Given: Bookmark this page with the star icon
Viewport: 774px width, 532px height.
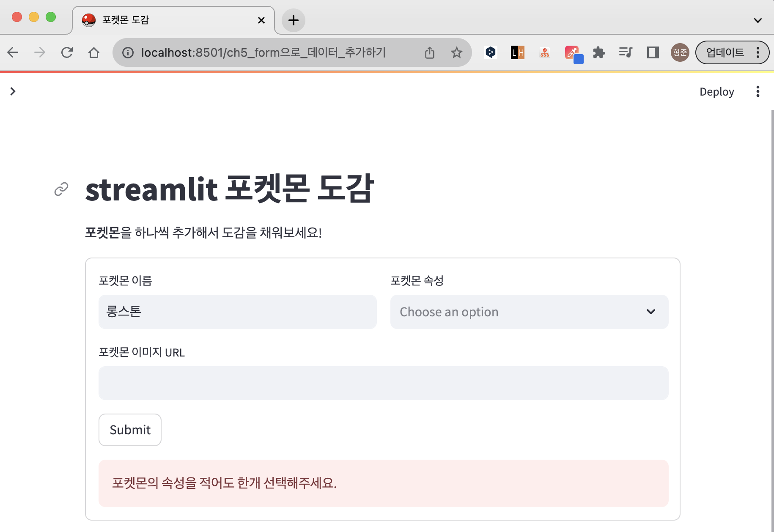Looking at the screenshot, I should (x=457, y=52).
